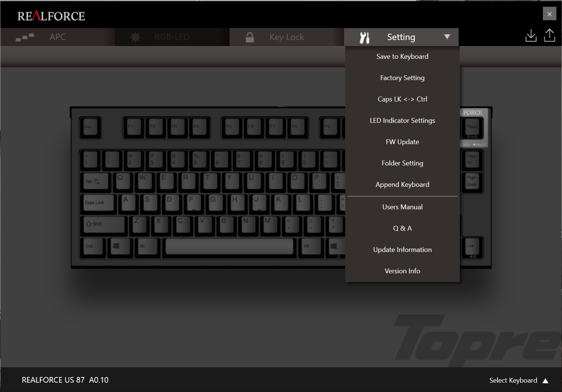Collapse the Setting dropdown arrow
562x392 pixels.
pos(446,37)
